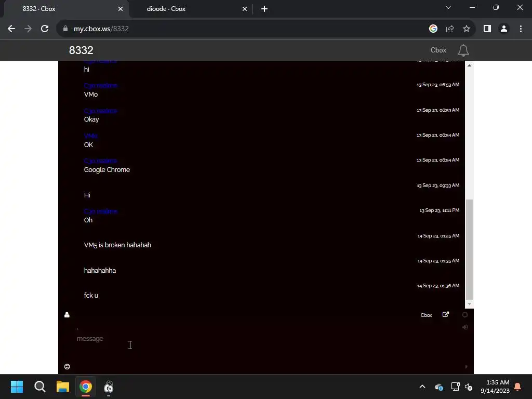Click the refresh circle icon in chat footer
This screenshot has width=532, height=399.
coord(465,314)
